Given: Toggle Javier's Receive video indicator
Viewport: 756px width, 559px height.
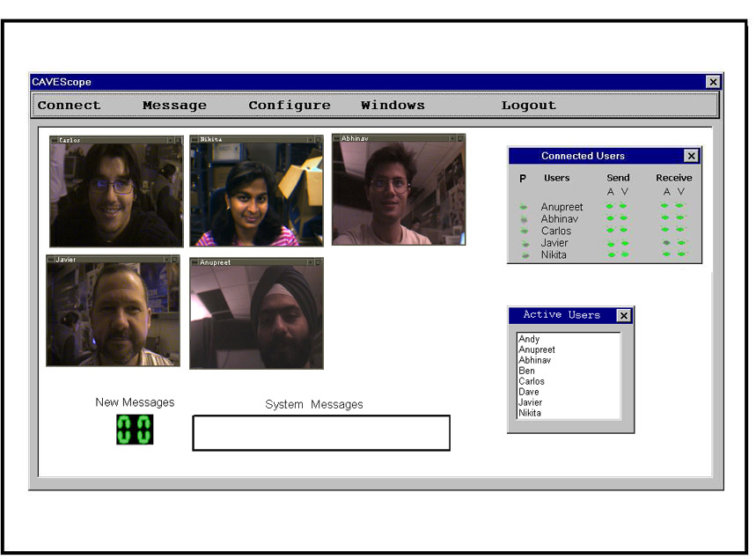Looking at the screenshot, I should pos(681,243).
